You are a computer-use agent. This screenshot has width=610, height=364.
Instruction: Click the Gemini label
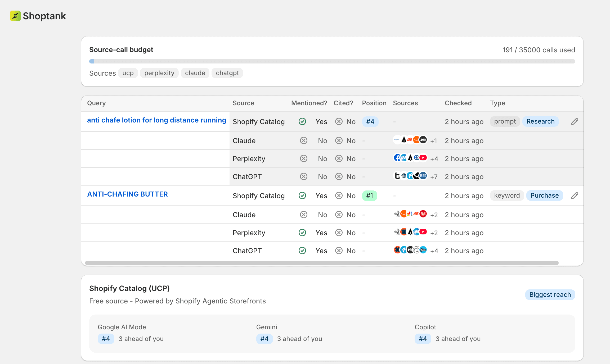pyautogui.click(x=267, y=327)
